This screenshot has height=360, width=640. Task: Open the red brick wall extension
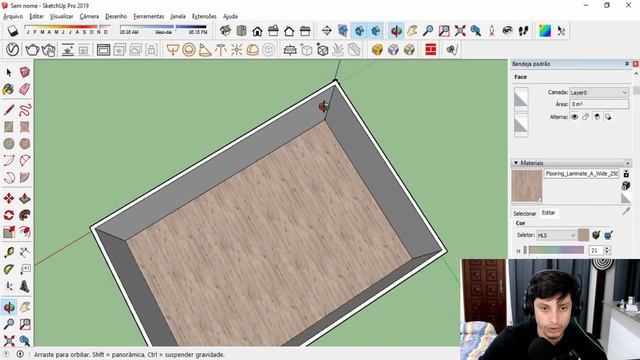tap(431, 50)
